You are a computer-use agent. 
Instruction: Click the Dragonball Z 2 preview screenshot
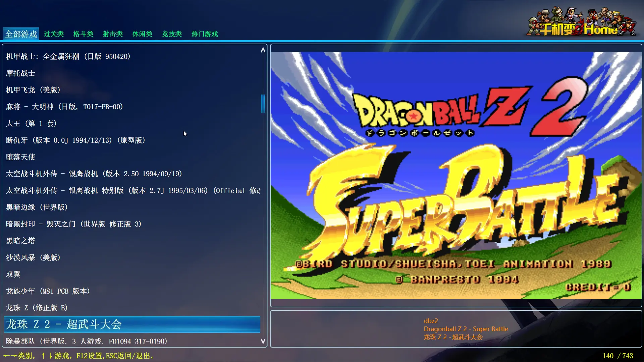coord(456,175)
